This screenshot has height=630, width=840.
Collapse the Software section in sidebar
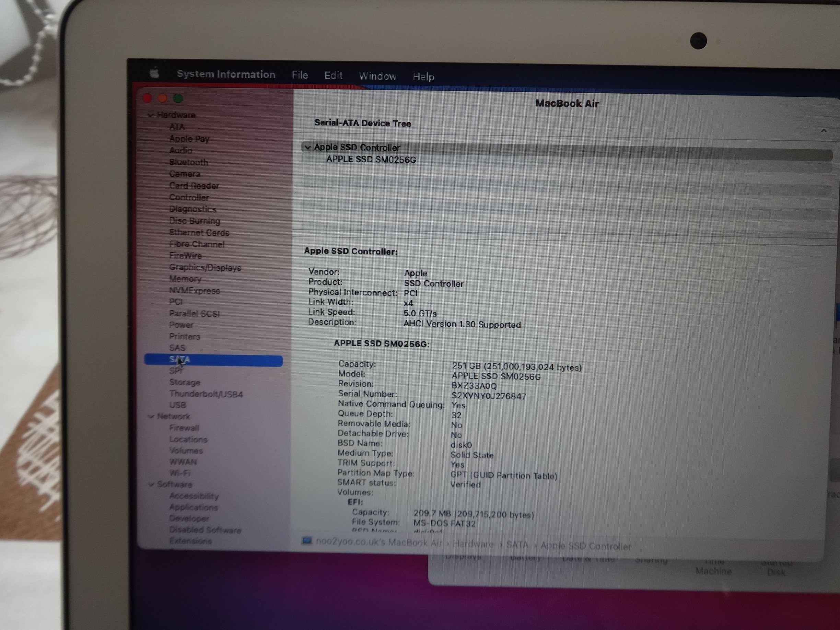coord(151,484)
